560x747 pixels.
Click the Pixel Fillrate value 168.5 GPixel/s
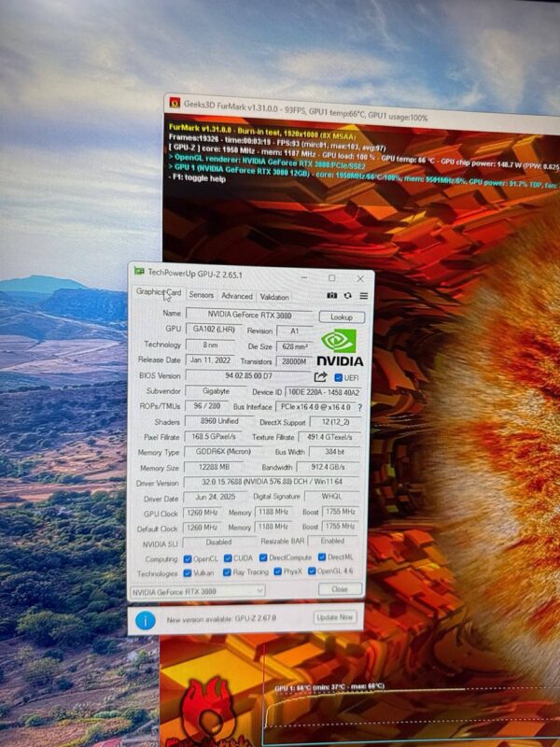(214, 436)
